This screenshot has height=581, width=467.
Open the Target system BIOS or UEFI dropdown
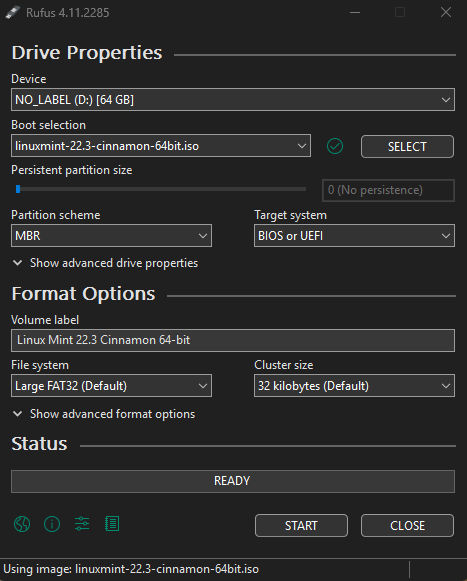354,235
